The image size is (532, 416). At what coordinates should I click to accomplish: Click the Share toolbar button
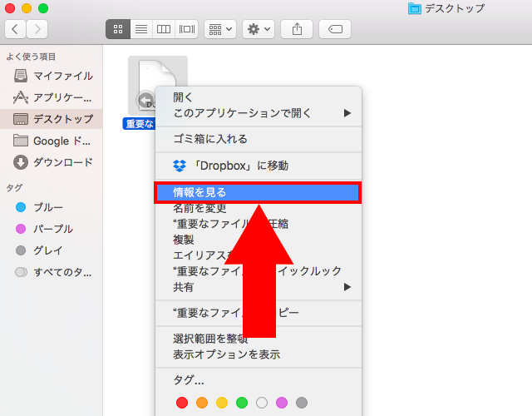(x=297, y=29)
